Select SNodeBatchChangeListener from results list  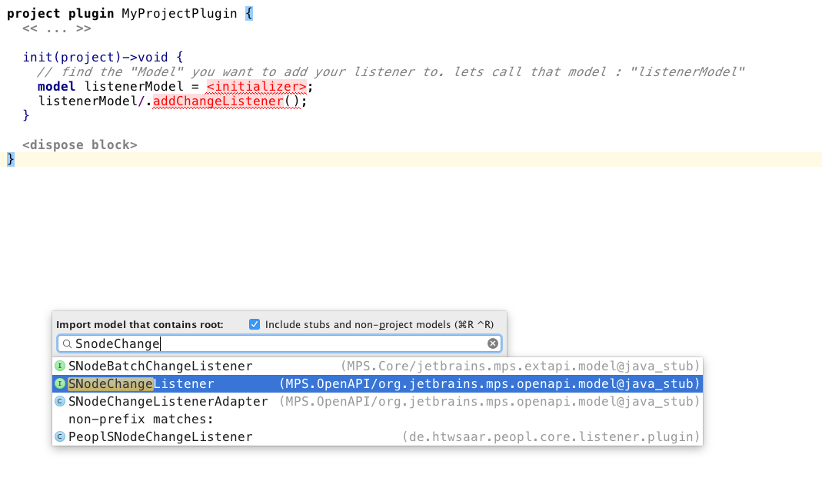coord(160,366)
